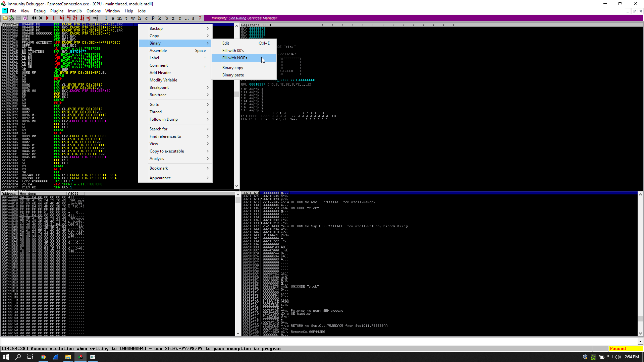Click the Restart program rewind icon
Viewport: 644px width, 362px height.
pos(34,18)
